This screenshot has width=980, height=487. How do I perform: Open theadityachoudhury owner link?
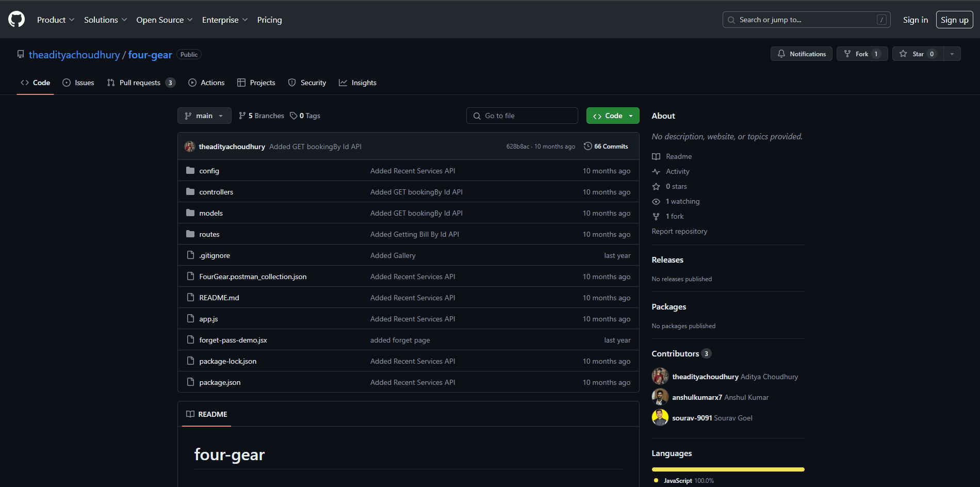click(x=74, y=55)
